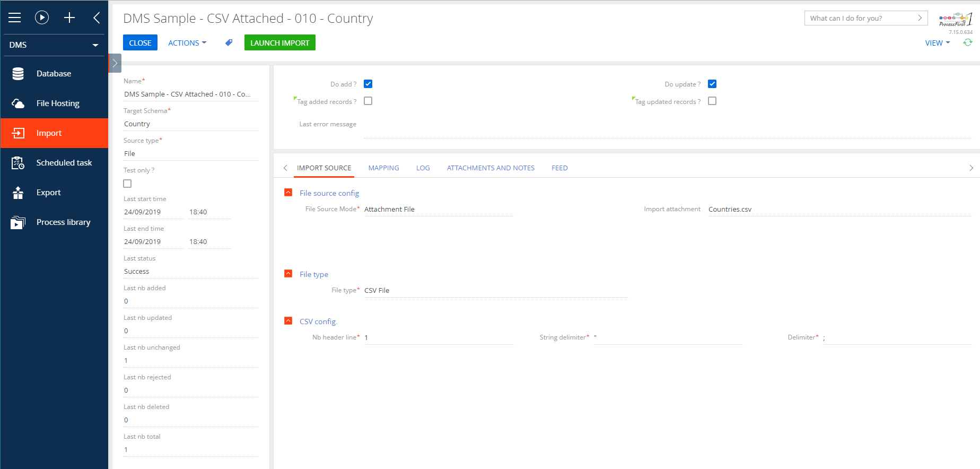Expand side panel chevron tab
Screen dimensions: 980x469
point(115,63)
